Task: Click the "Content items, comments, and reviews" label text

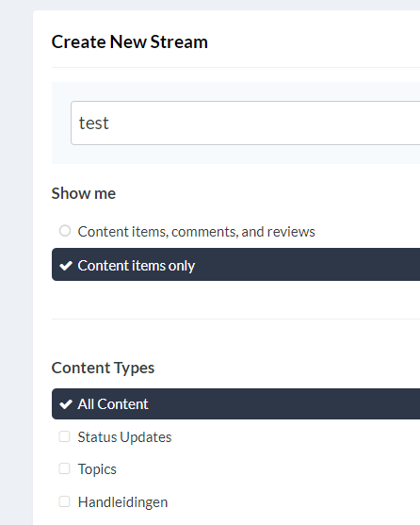Action: click(x=196, y=232)
